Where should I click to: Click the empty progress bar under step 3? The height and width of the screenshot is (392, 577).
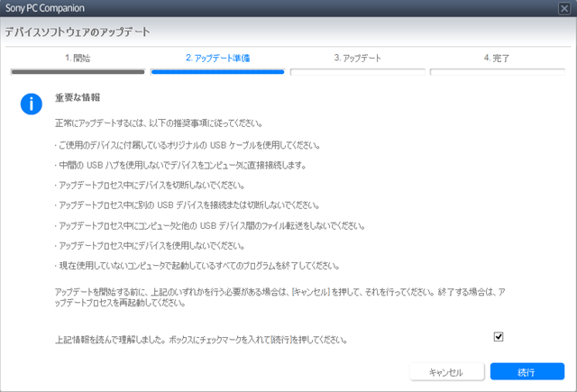357,72
